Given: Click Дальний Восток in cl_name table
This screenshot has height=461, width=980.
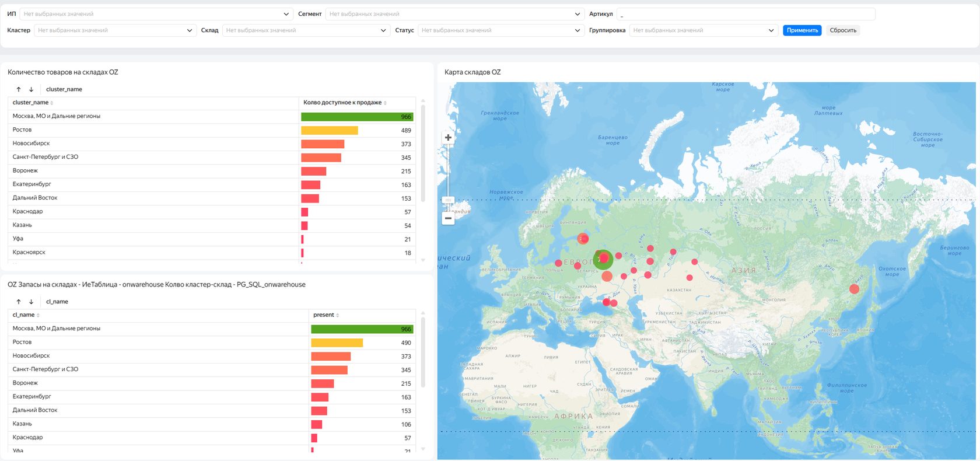Looking at the screenshot, I should [35, 410].
